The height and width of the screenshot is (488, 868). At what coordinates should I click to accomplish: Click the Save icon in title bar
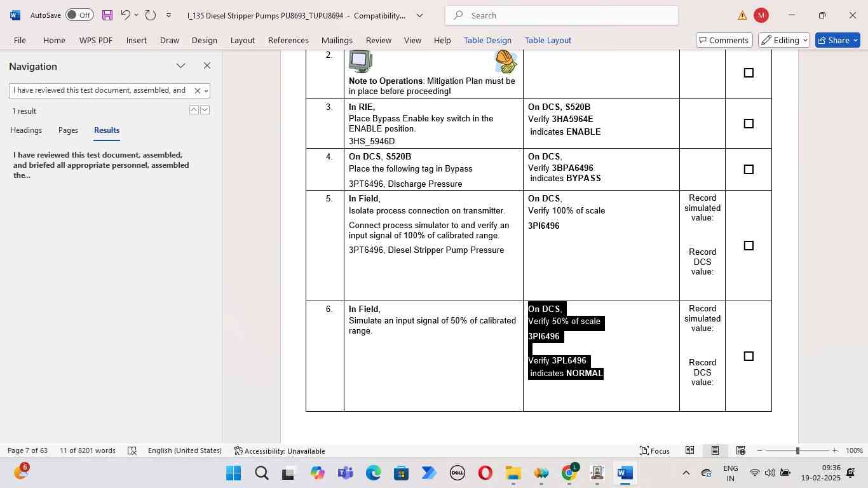(107, 15)
